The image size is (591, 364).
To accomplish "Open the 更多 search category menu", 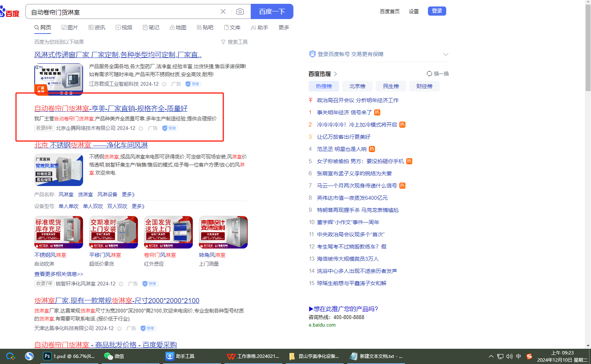I will pyautogui.click(x=283, y=27).
